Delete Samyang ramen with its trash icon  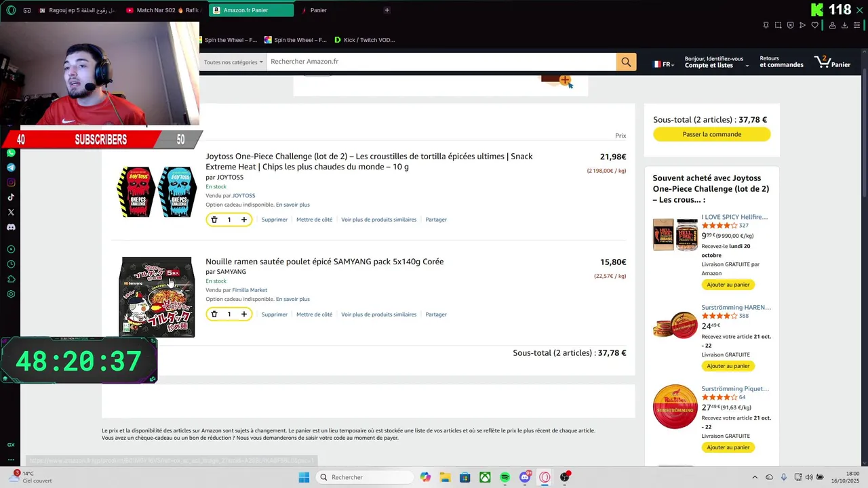(214, 314)
